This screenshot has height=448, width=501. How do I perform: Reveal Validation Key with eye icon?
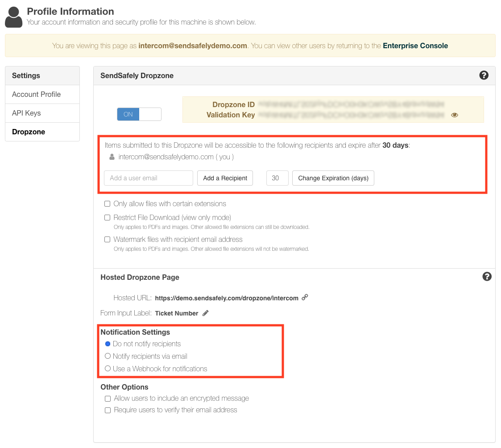pyautogui.click(x=455, y=115)
